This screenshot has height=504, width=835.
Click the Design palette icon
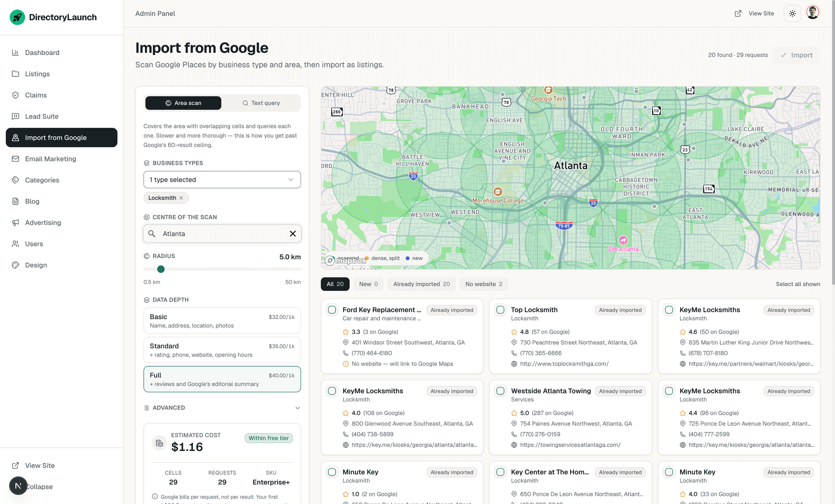[x=15, y=265]
